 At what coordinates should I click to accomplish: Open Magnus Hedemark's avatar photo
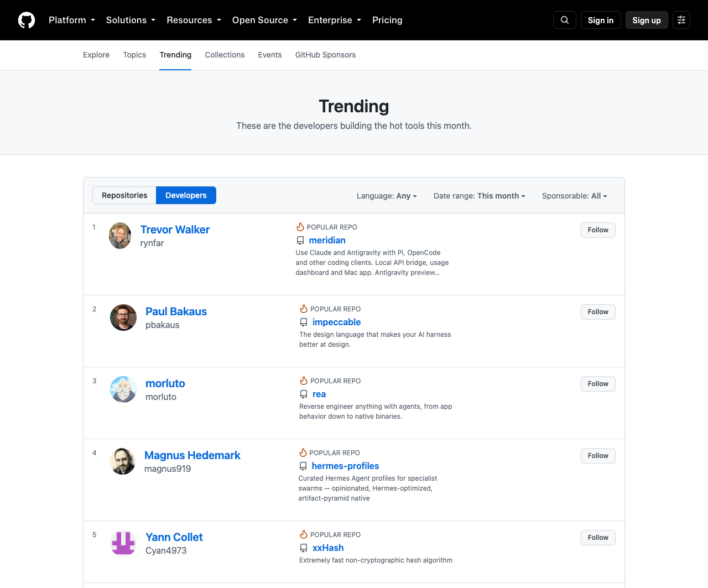pyautogui.click(x=123, y=461)
